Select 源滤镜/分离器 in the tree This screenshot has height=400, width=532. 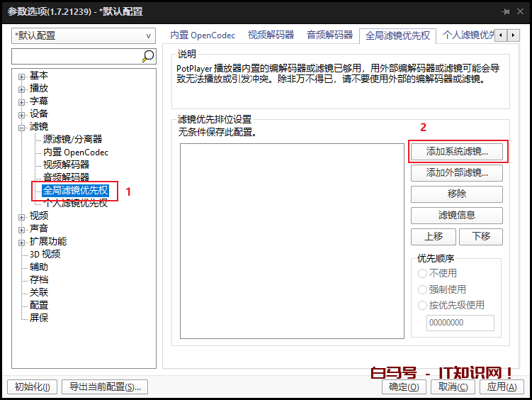pos(72,140)
